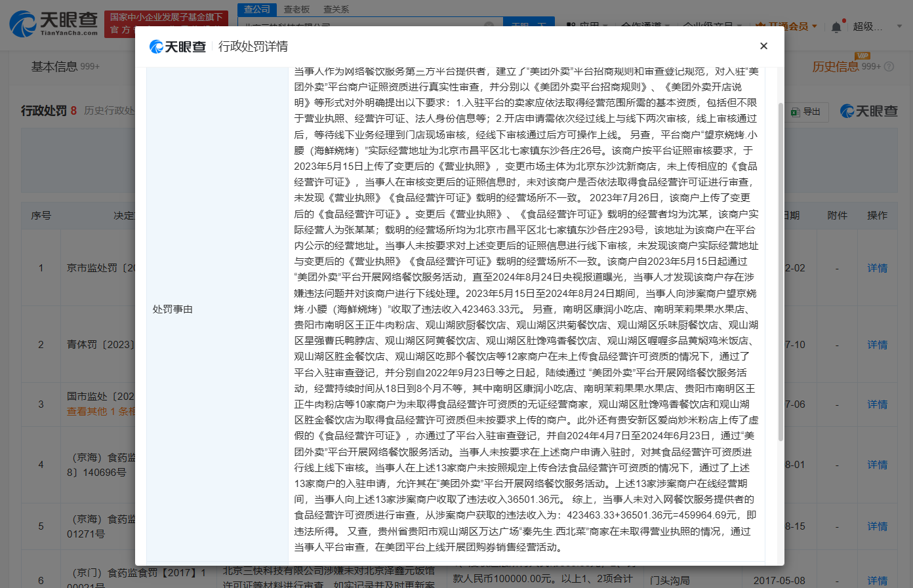Image resolution: width=913 pixels, height=588 pixels.
Task: Click the TianYanCha site logo at top left
Action: [x=54, y=24]
